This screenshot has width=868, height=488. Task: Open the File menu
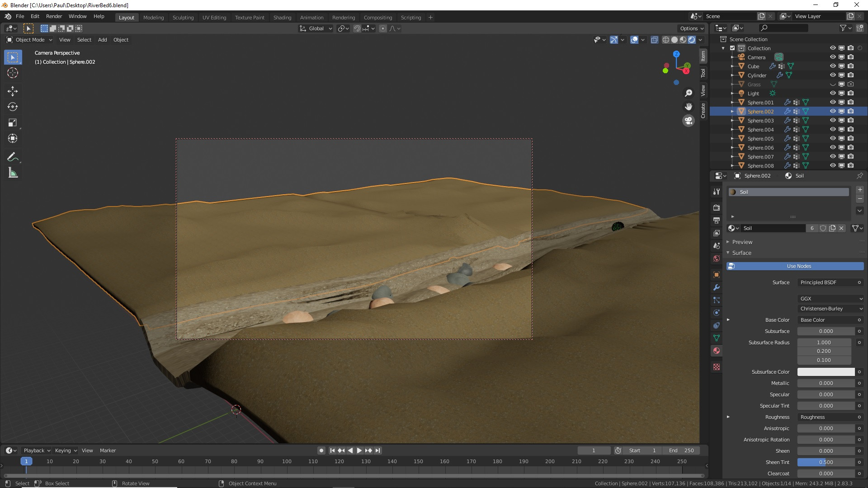point(20,16)
